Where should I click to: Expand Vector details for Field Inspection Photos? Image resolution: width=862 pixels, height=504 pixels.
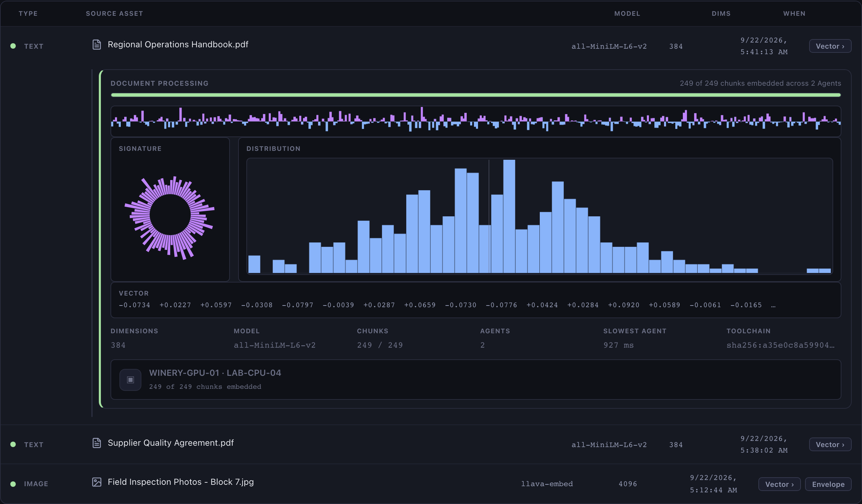pos(779,484)
